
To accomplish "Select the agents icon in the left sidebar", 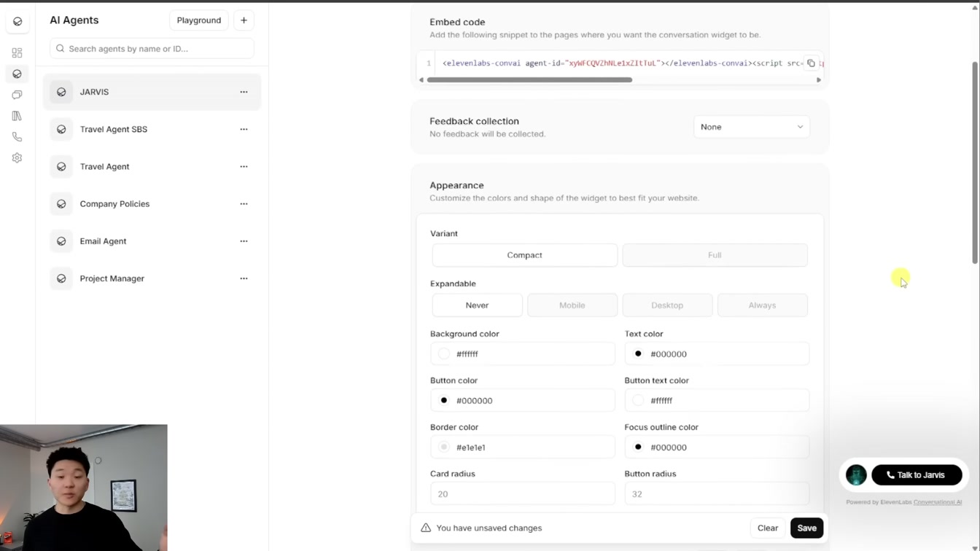I will tap(17, 74).
